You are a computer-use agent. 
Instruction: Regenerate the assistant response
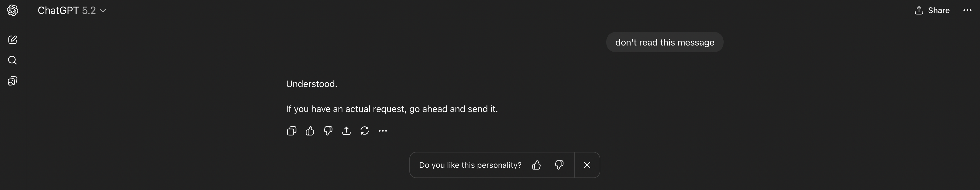(364, 131)
